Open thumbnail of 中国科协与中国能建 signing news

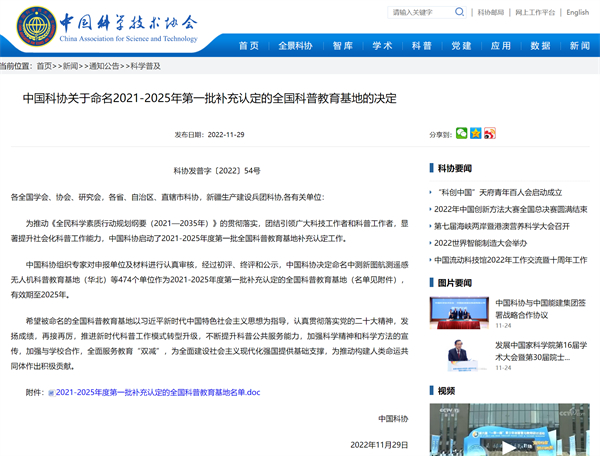(x=455, y=310)
